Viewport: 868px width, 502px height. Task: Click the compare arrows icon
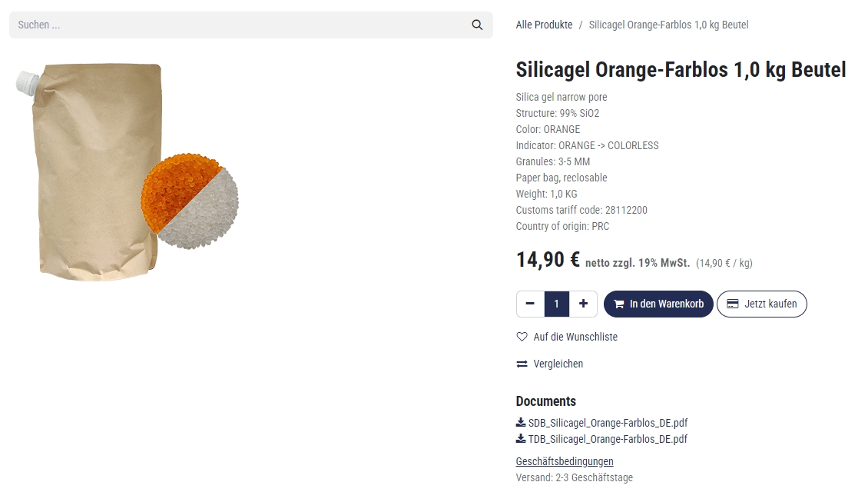pyautogui.click(x=522, y=364)
